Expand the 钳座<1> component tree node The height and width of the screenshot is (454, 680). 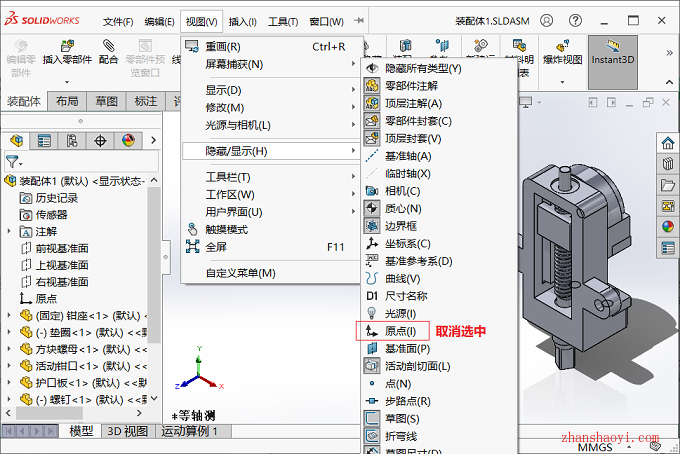click(x=10, y=316)
